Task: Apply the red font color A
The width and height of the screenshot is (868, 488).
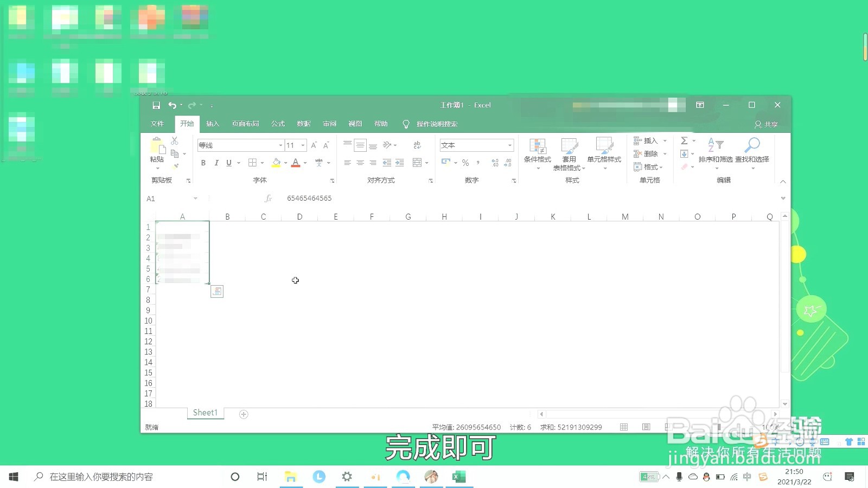Action: coord(296,163)
